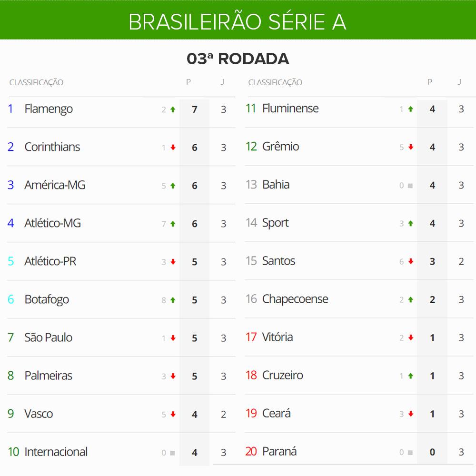Click the left CLASSIFICAÇÃO column header
The height and width of the screenshot is (476, 476).
tap(37, 82)
